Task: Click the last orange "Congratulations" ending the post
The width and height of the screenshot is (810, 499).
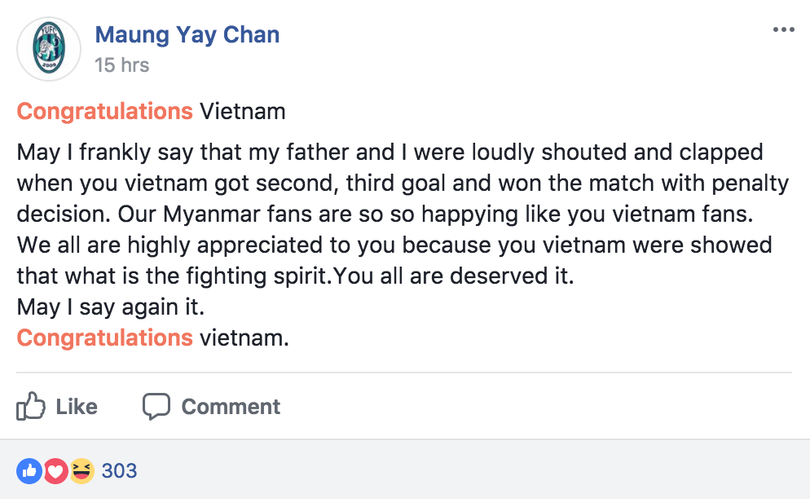Action: click(x=105, y=338)
